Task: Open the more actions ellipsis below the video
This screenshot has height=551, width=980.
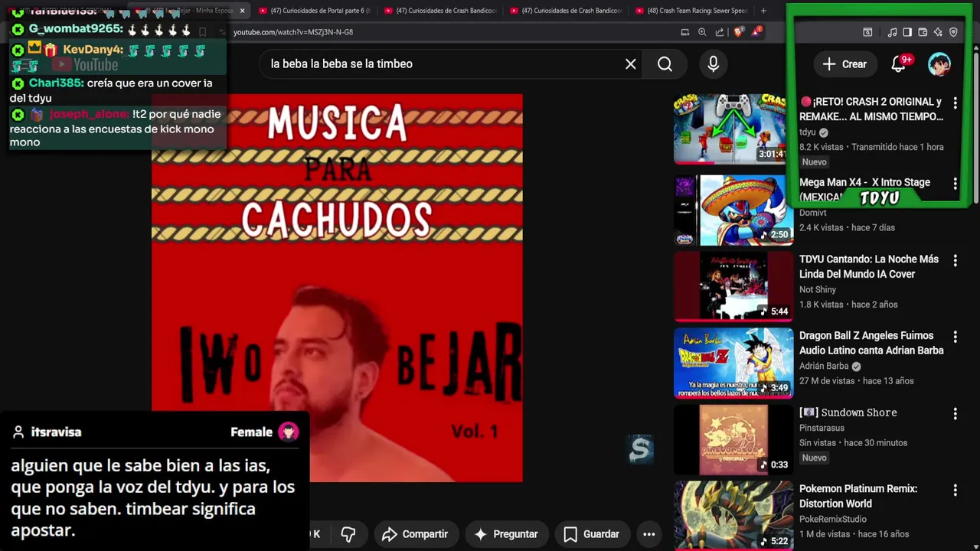Action: point(648,534)
